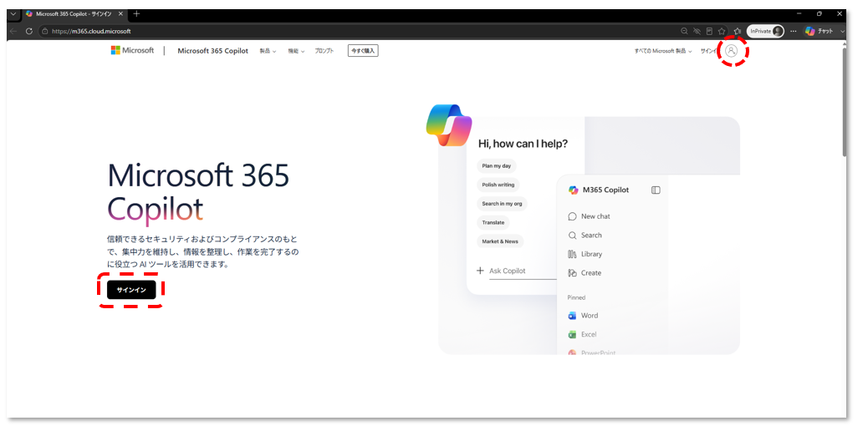Add this page to favorites star icon

[722, 32]
